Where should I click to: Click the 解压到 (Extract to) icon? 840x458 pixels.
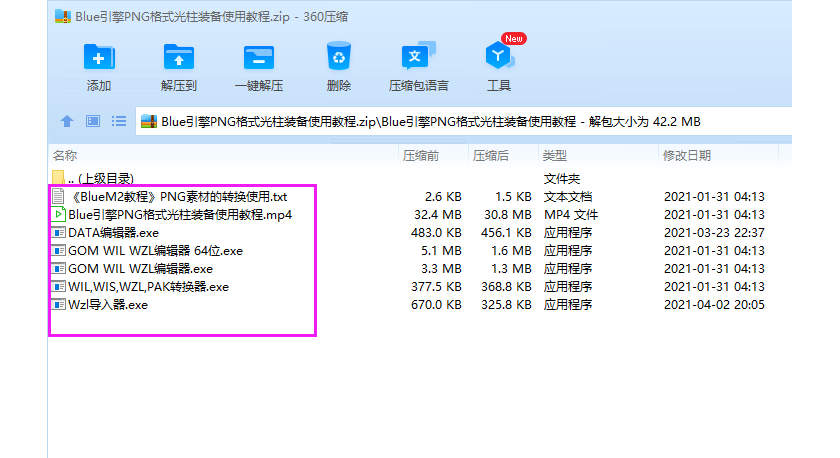click(x=179, y=57)
